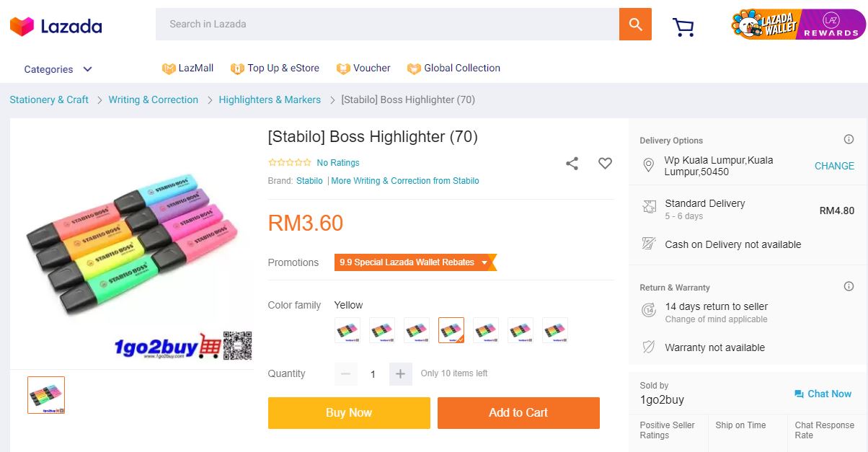Click the Buy Now button
This screenshot has height=452, width=868.
point(349,413)
